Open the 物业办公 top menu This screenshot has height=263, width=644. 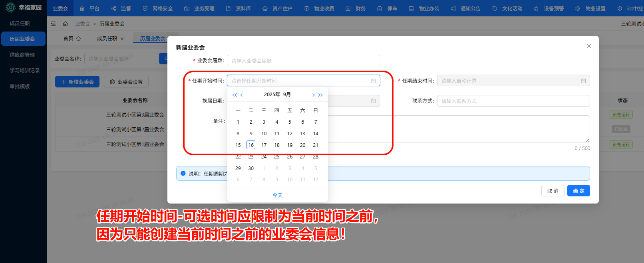click(424, 8)
